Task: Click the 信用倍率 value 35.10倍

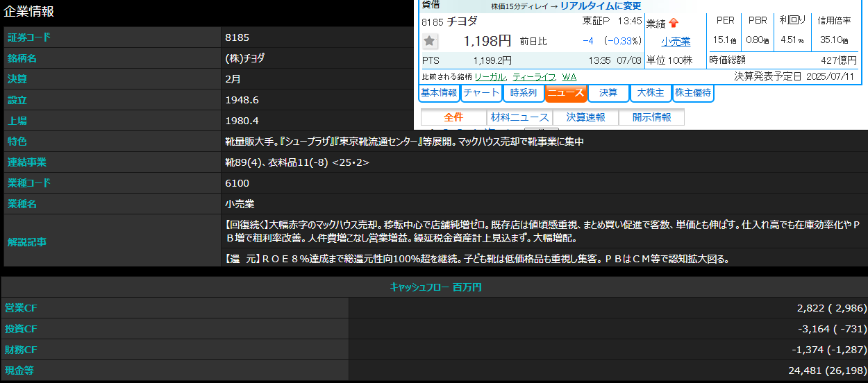Action: [834, 40]
